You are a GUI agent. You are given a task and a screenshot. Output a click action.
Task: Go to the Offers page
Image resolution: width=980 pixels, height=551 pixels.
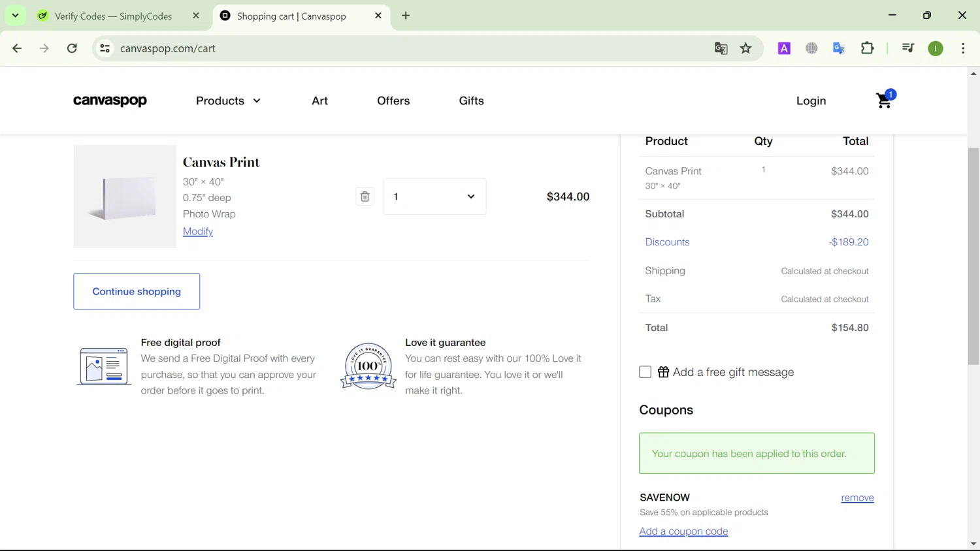(x=393, y=101)
